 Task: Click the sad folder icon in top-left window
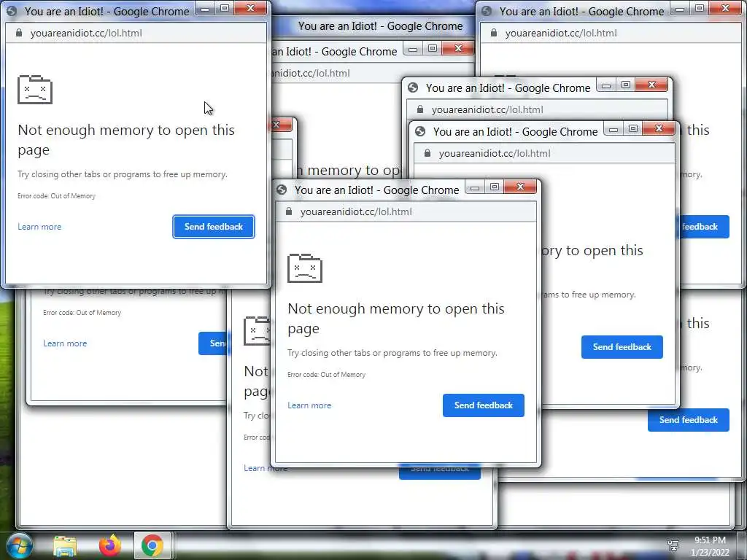[35, 90]
